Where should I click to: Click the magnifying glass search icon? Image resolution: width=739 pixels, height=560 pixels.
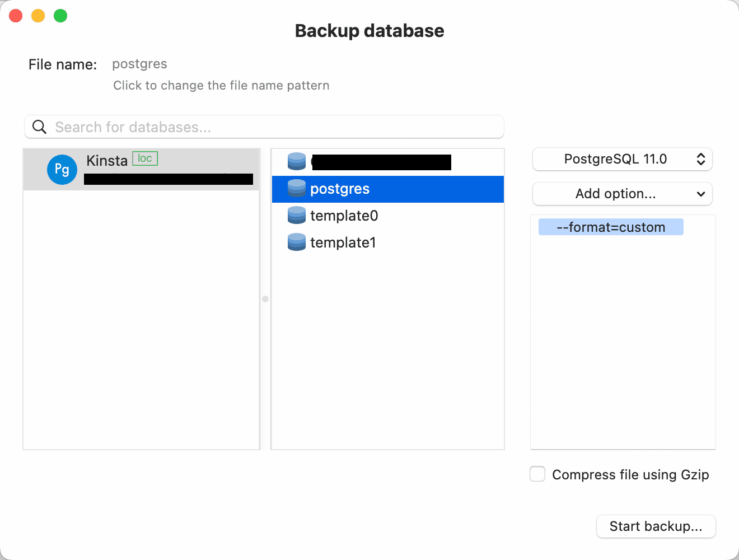pos(39,127)
